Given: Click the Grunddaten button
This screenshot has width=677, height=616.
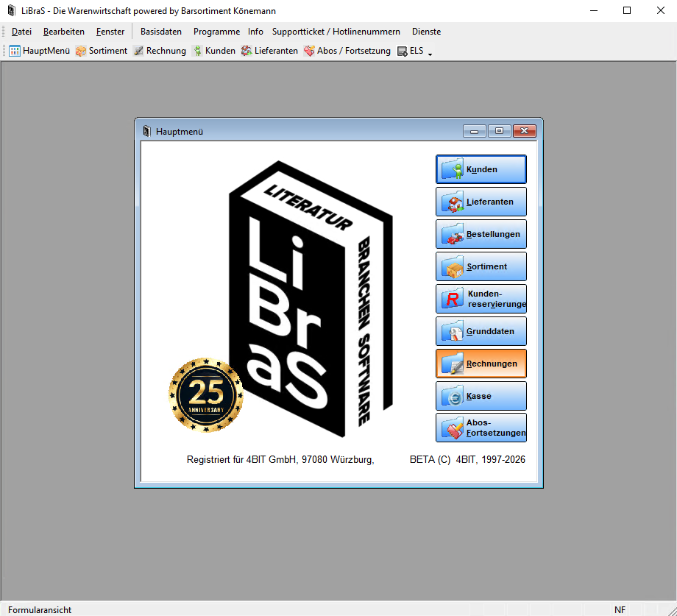Looking at the screenshot, I should pos(481,331).
